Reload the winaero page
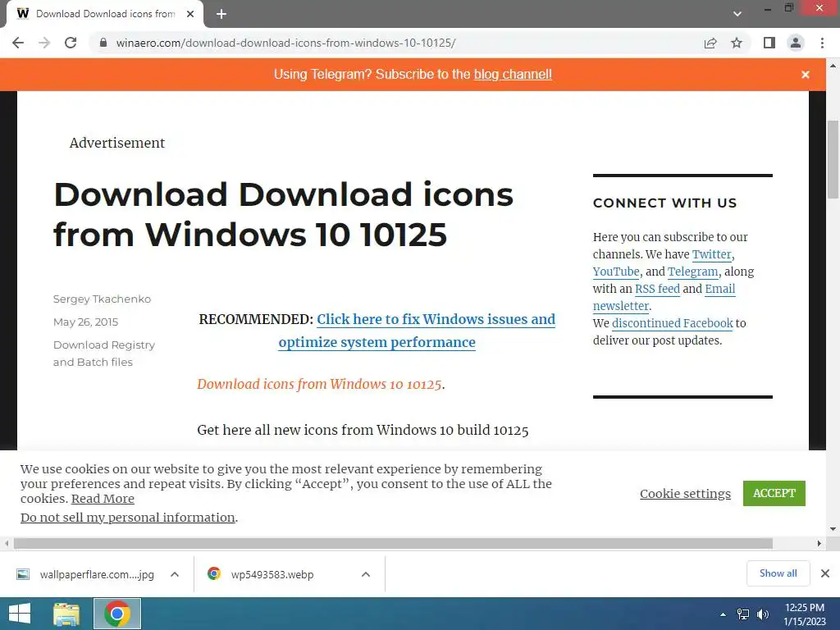The height and width of the screenshot is (630, 840). (x=71, y=43)
